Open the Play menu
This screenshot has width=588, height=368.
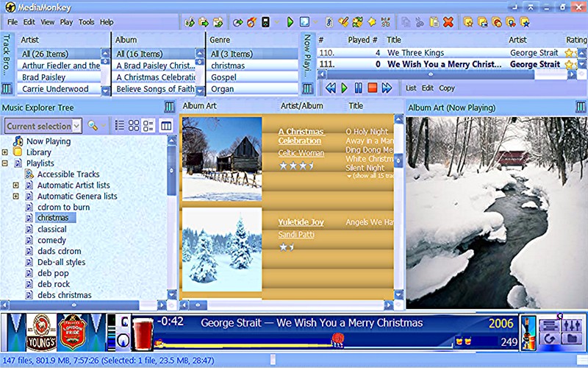[x=66, y=22]
